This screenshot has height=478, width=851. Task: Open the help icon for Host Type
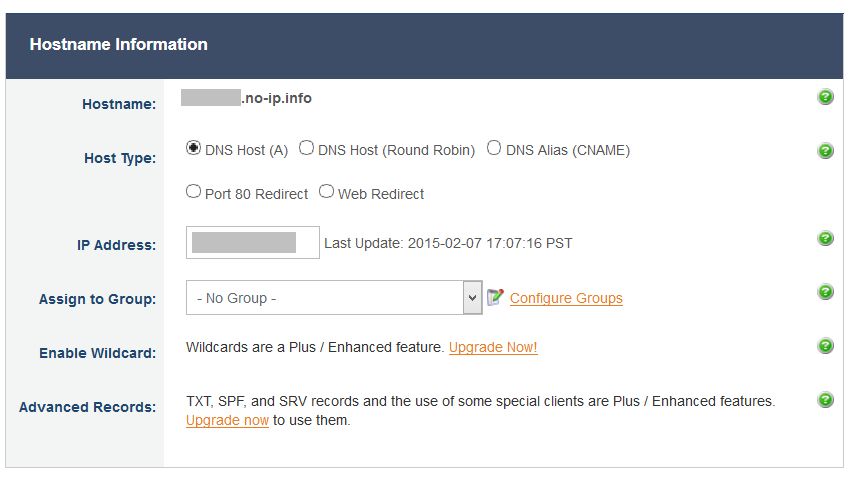[825, 151]
